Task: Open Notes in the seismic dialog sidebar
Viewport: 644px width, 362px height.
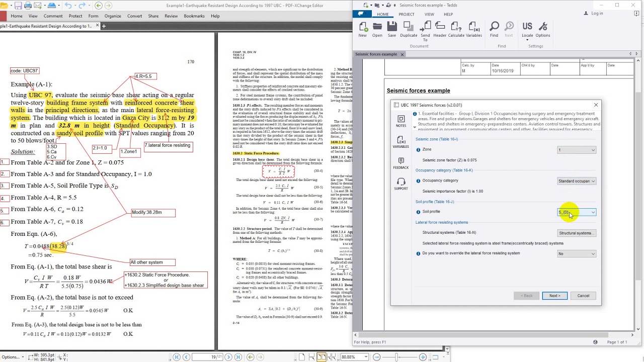Action: click(x=401, y=121)
